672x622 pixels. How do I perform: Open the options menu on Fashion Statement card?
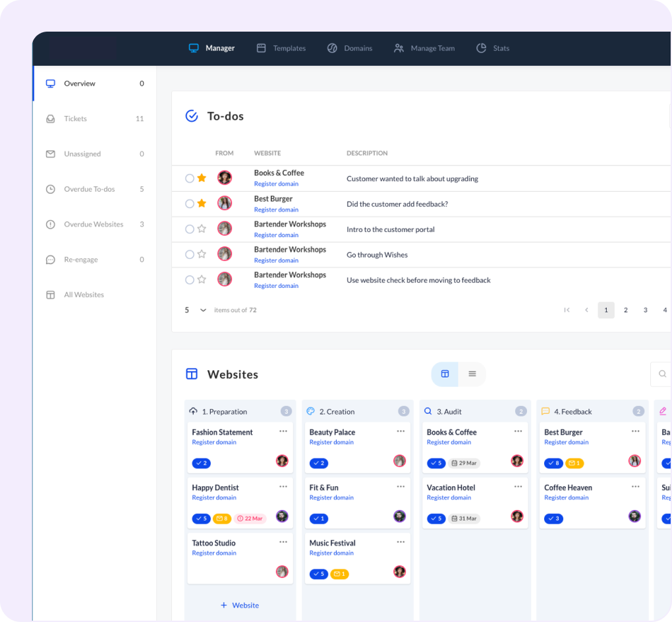283,430
